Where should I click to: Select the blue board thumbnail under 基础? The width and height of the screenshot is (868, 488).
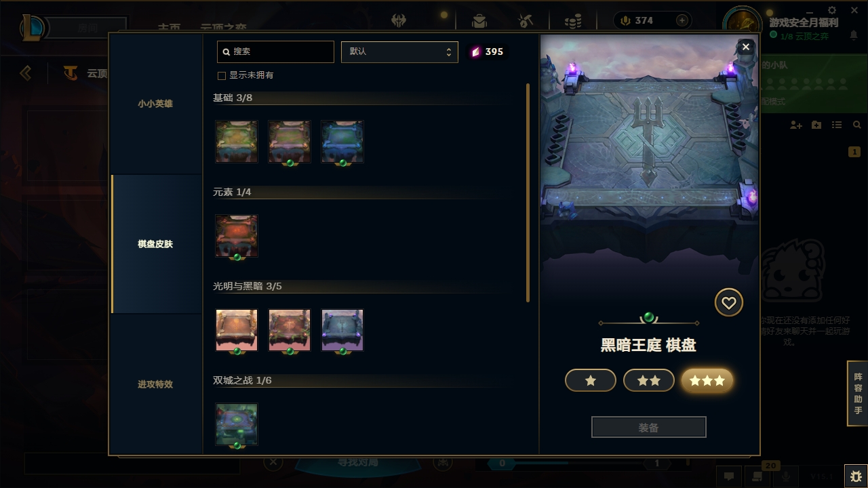click(x=342, y=142)
